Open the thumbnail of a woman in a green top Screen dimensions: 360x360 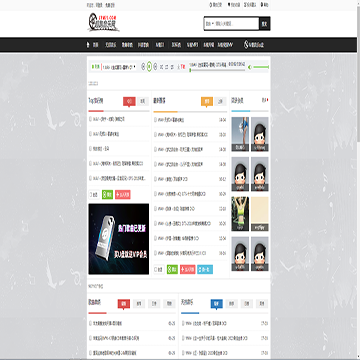(x=240, y=214)
